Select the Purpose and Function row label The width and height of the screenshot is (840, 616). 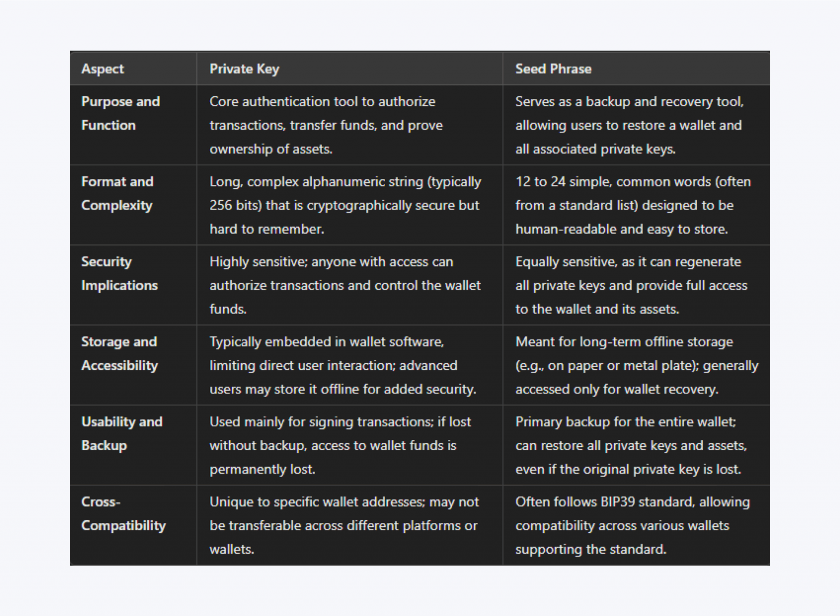click(121, 113)
